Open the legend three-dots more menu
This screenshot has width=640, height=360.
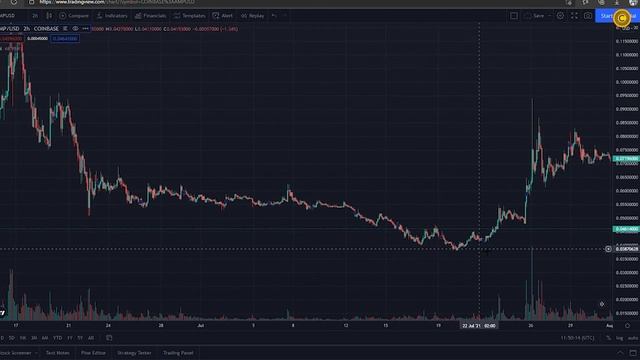(85, 29)
